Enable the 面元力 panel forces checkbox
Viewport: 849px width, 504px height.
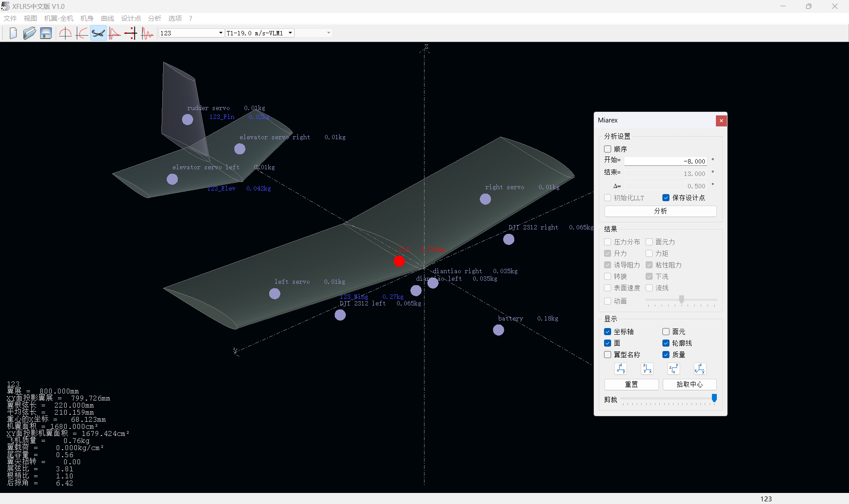(649, 242)
